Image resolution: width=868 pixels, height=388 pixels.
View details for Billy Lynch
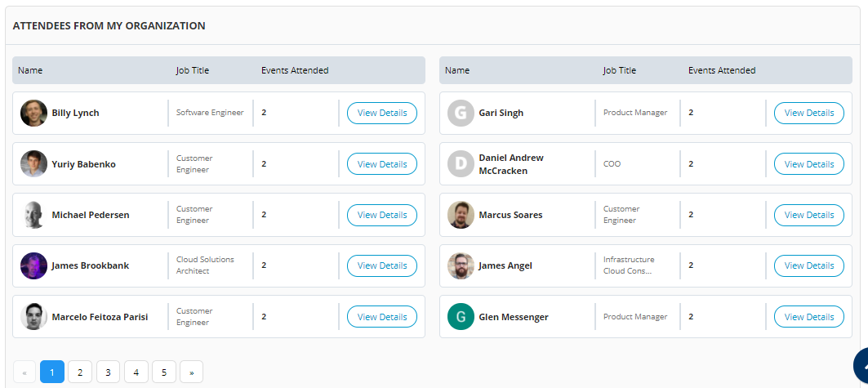382,113
